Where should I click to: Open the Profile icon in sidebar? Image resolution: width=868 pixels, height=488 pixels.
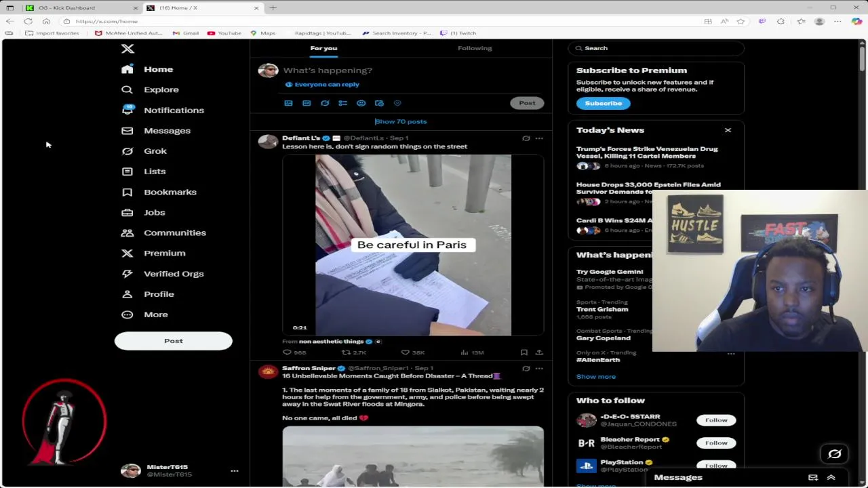pyautogui.click(x=127, y=294)
